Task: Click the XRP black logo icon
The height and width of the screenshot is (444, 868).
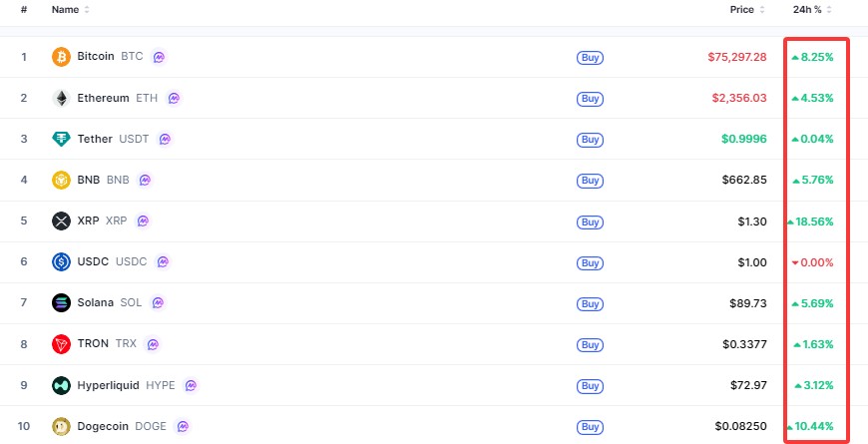Action: pyautogui.click(x=61, y=221)
